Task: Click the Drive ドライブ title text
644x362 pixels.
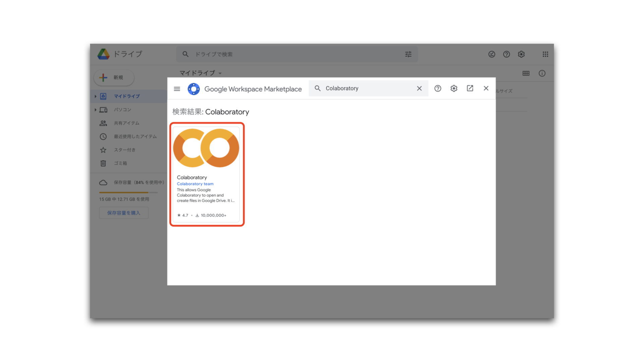Action: (128, 54)
